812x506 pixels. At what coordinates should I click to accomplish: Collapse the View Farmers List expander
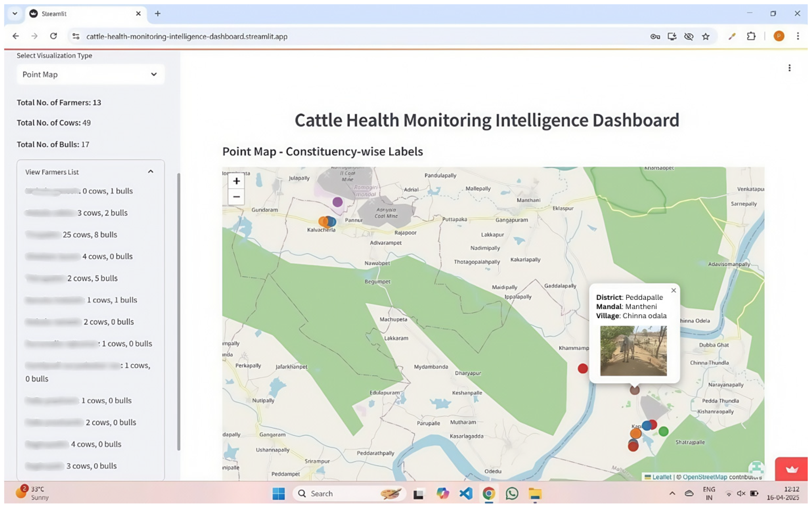(150, 172)
